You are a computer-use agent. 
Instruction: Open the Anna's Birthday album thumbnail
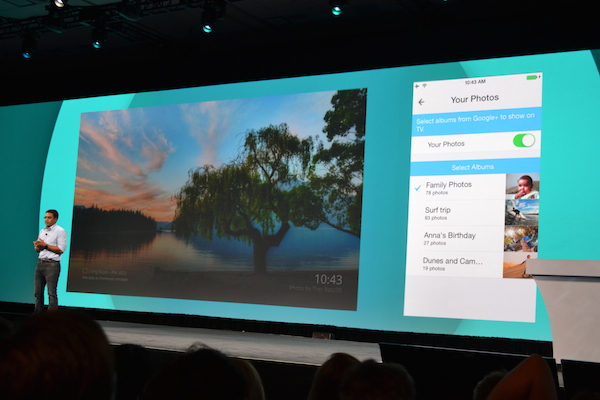point(520,238)
